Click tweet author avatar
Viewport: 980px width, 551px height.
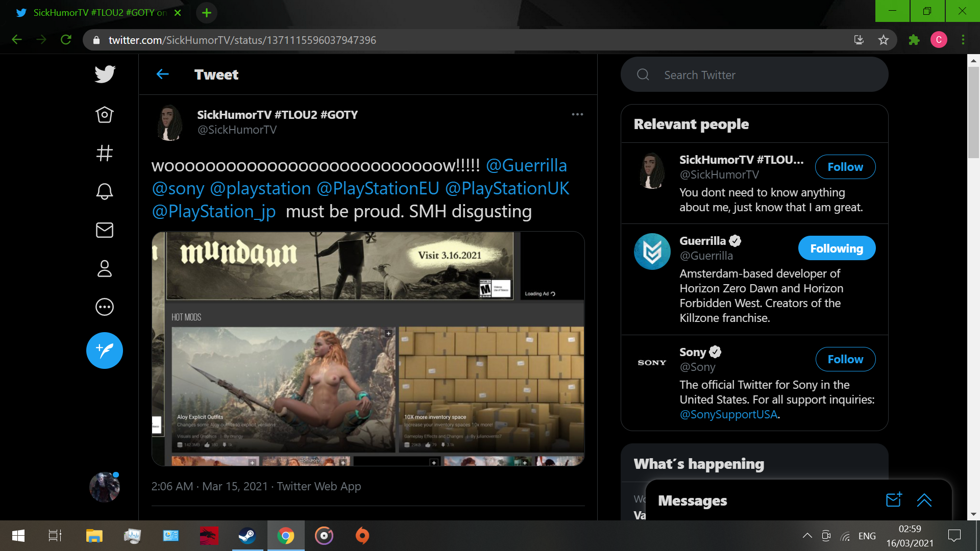pyautogui.click(x=170, y=122)
